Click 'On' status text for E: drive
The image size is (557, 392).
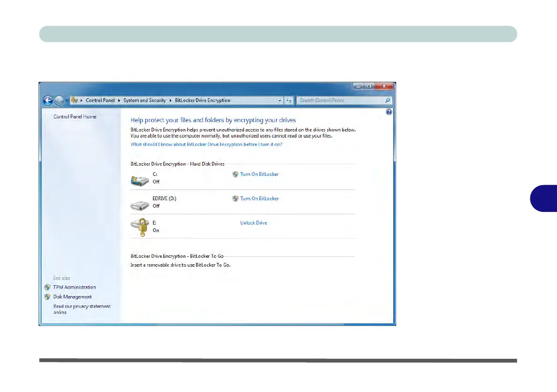(x=156, y=231)
